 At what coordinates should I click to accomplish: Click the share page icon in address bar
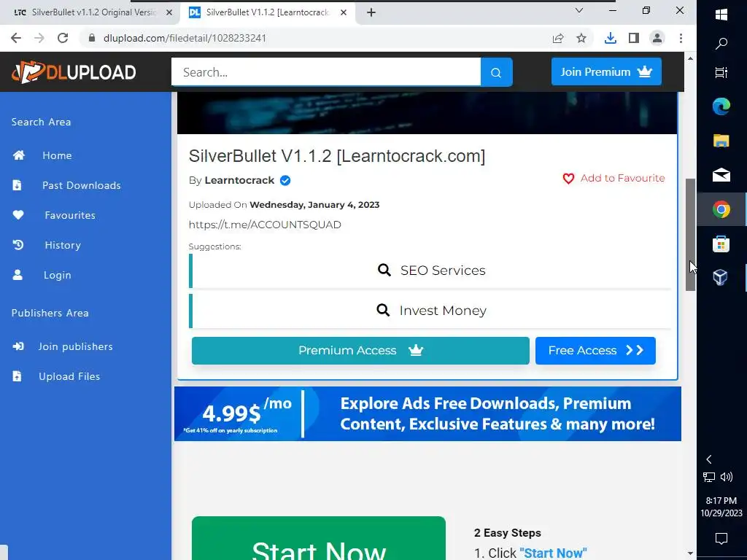point(558,38)
